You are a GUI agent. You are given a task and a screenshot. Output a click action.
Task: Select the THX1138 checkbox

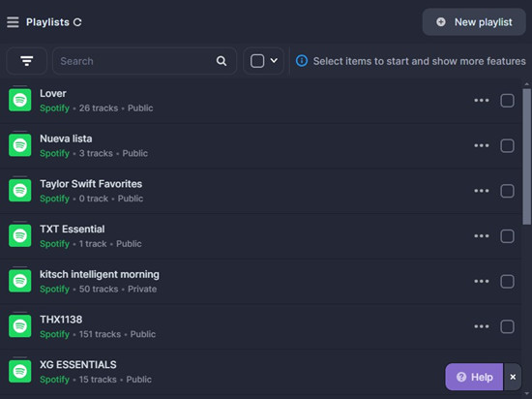[x=507, y=326]
